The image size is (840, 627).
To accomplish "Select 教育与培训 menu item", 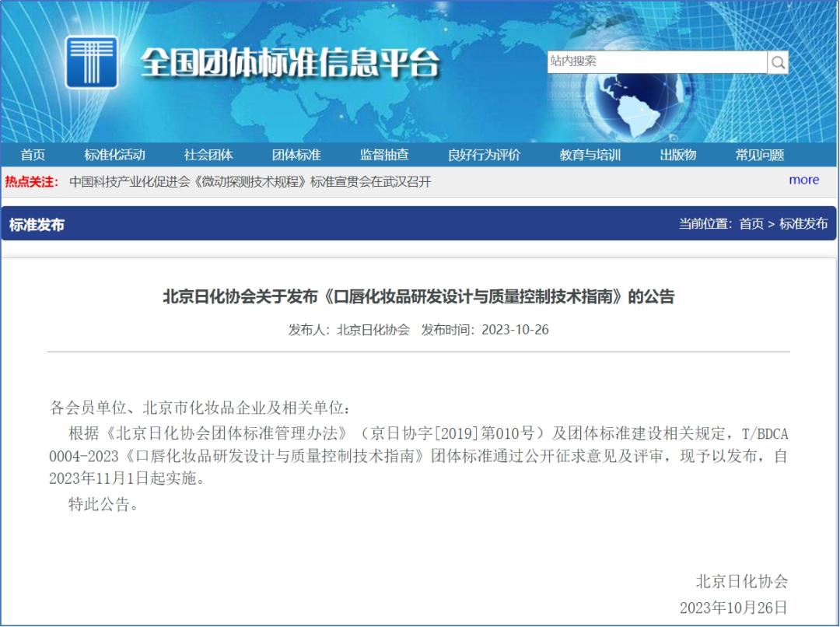I will [590, 155].
